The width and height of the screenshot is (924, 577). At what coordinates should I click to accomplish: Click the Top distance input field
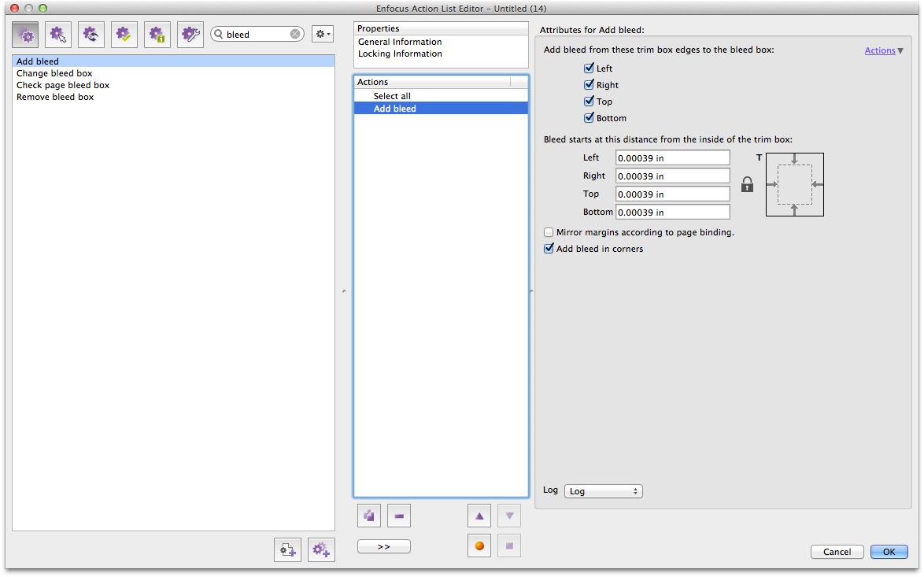click(672, 194)
